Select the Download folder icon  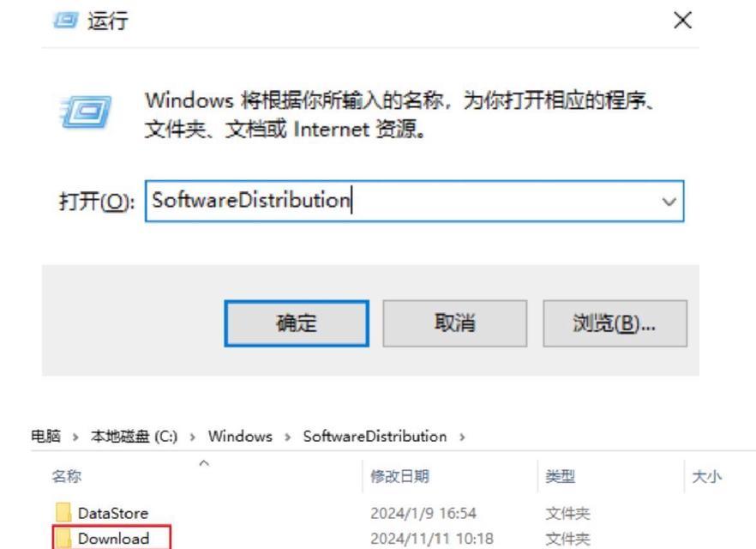click(x=63, y=538)
